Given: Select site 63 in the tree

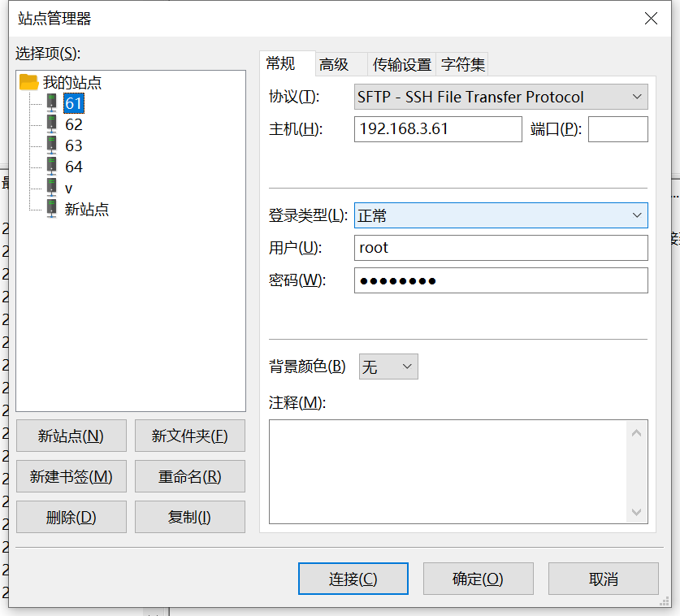Looking at the screenshot, I should [74, 145].
